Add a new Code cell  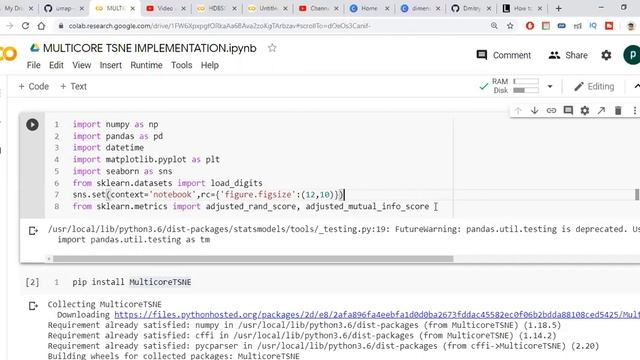(x=33, y=87)
